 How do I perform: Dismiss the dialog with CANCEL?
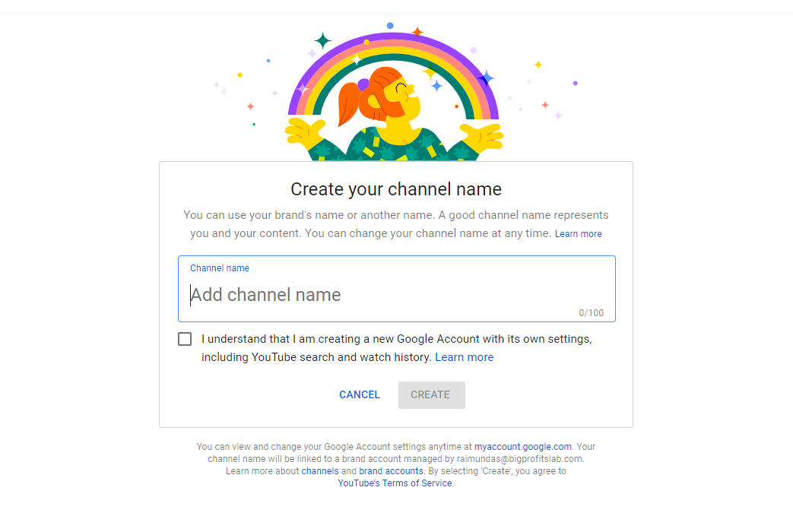click(x=359, y=394)
